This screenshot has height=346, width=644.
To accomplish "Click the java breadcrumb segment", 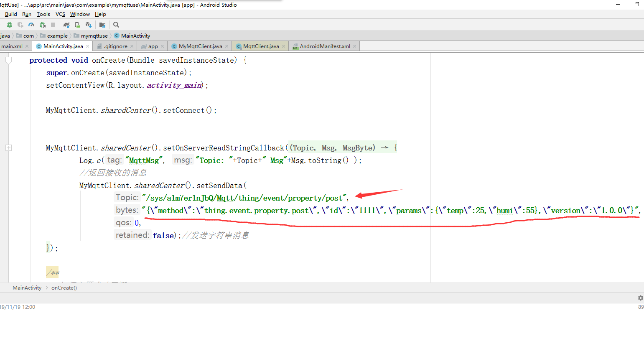I will point(5,36).
